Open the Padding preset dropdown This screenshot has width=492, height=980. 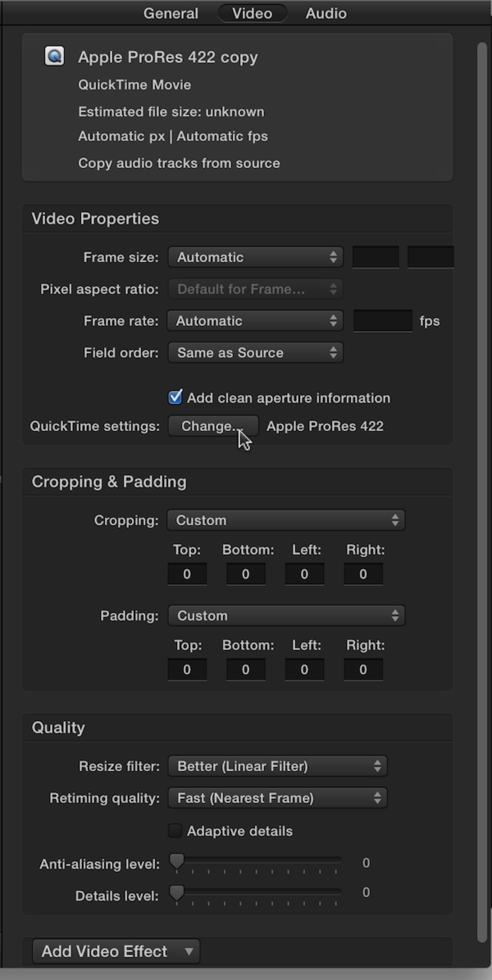tap(286, 616)
